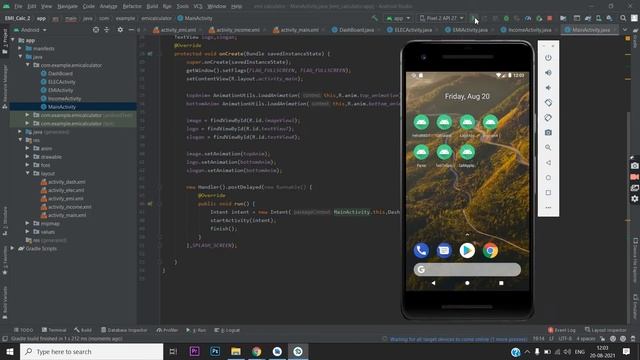Expand the manifests folder
640x360 pixels.
click(20, 48)
